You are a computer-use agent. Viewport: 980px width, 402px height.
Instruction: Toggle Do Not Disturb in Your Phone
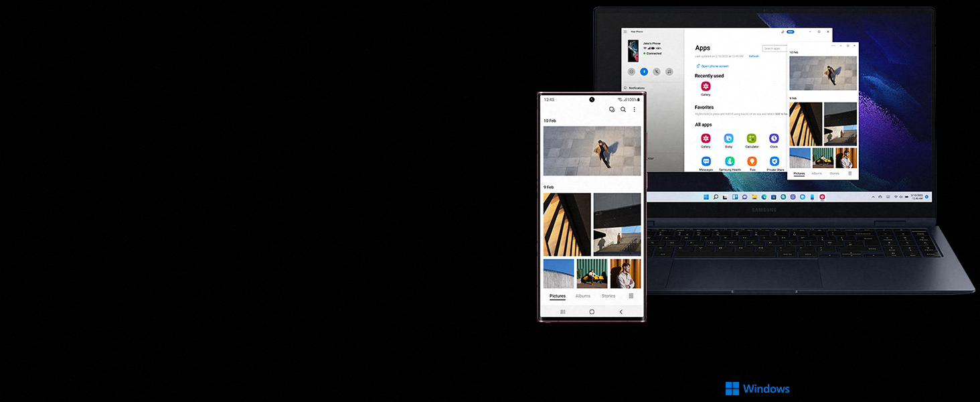(631, 72)
